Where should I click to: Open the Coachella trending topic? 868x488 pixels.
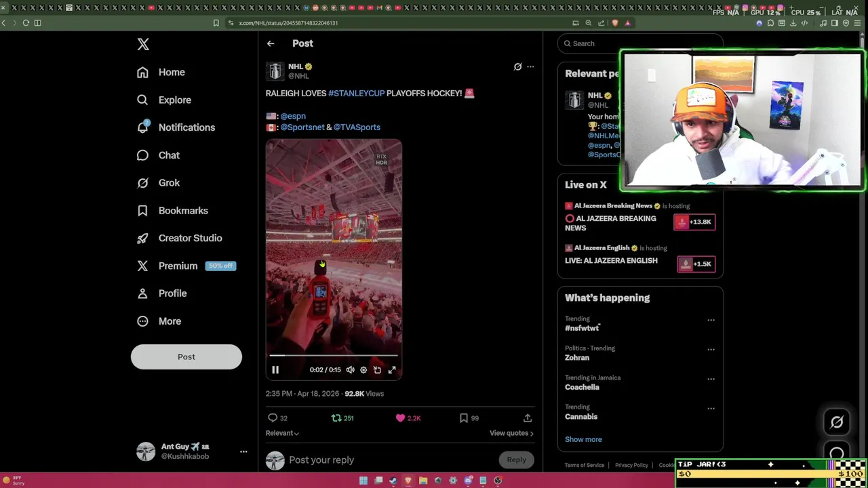tap(582, 387)
